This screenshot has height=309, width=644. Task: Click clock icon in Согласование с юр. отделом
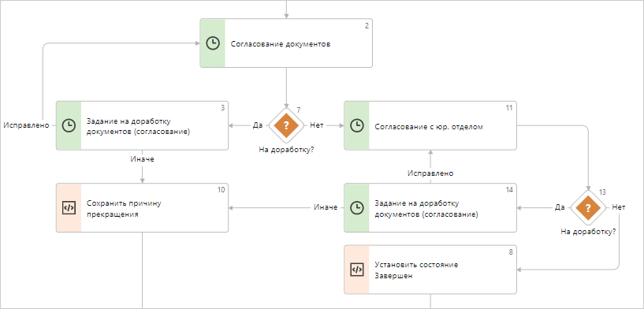pos(356,125)
